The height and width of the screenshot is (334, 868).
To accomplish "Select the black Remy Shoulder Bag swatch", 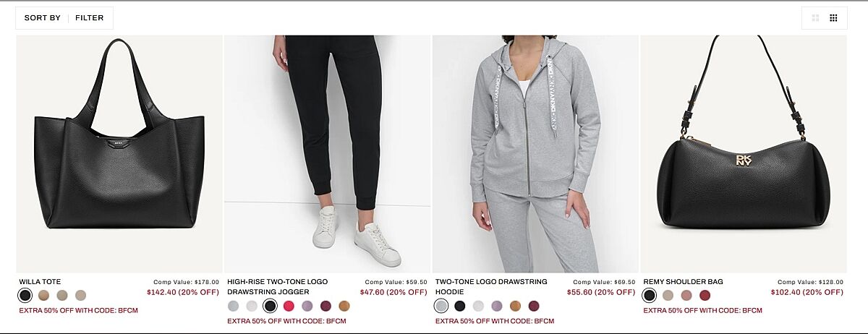I will pos(650,295).
